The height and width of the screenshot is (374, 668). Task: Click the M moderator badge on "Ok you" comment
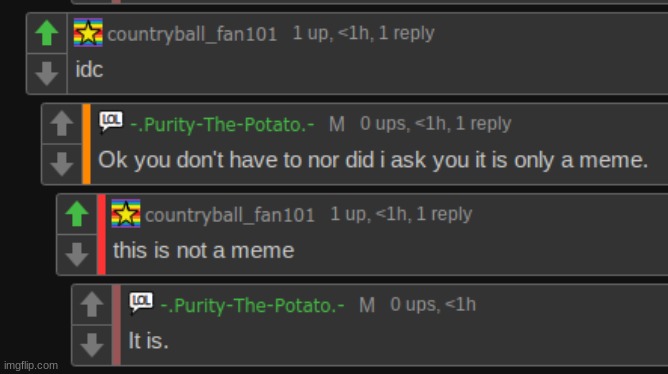pos(337,124)
